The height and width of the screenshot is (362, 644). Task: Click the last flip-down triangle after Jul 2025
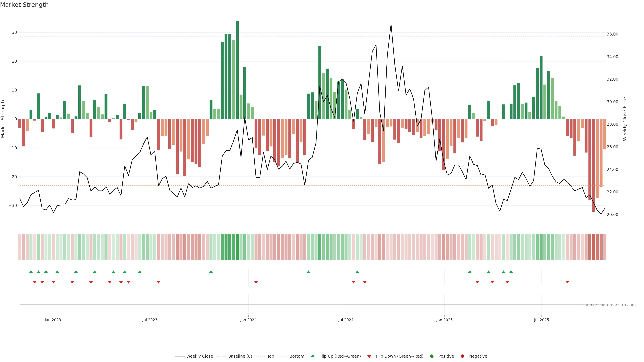[x=567, y=282]
